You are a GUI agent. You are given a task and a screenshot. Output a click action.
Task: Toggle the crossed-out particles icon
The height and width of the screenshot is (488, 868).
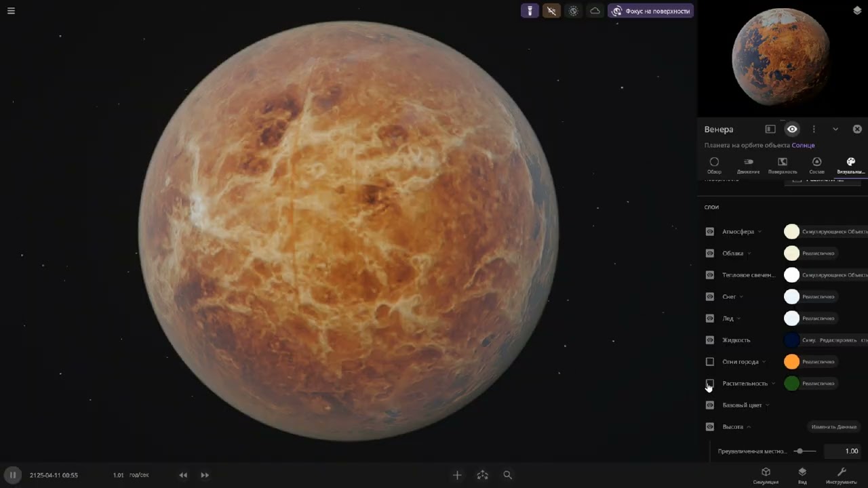pyautogui.click(x=551, y=11)
